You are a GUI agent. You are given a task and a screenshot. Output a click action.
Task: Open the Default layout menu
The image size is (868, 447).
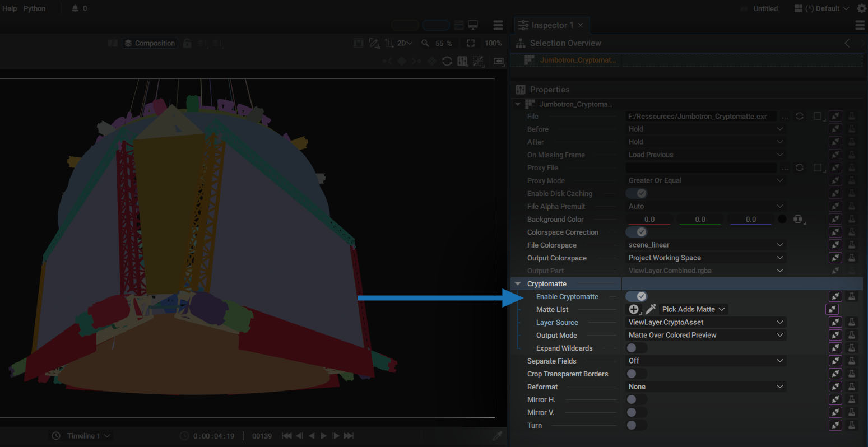click(x=822, y=8)
